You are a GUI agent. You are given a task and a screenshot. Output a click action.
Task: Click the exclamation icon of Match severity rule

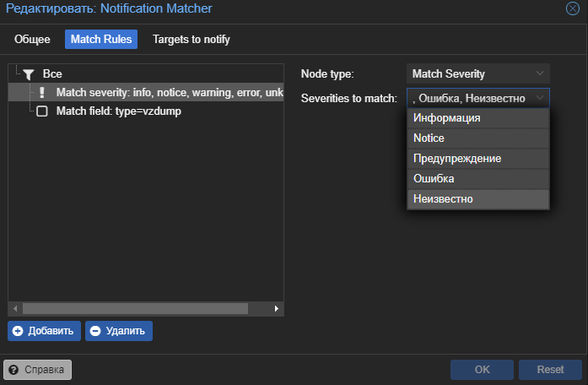click(x=41, y=93)
